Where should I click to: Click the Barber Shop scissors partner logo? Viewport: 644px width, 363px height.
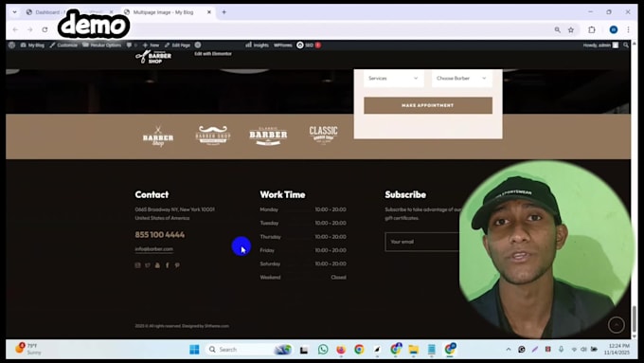[158, 136]
